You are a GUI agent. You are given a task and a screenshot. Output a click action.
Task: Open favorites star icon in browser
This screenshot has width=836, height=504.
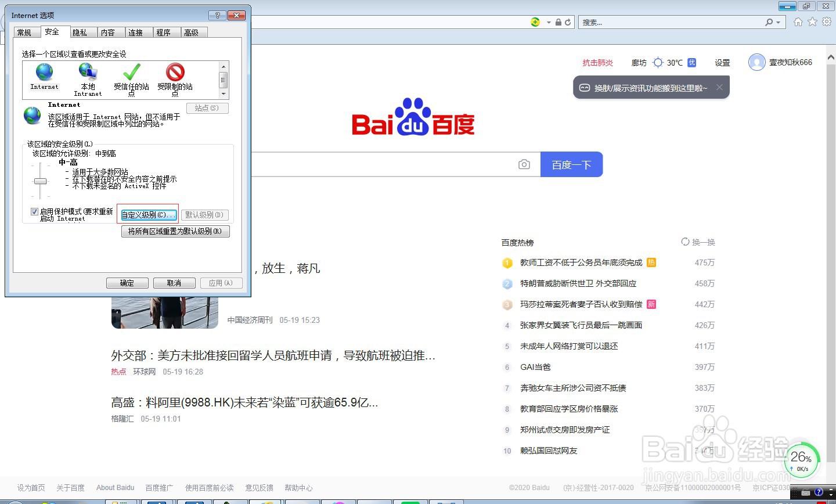[812, 22]
